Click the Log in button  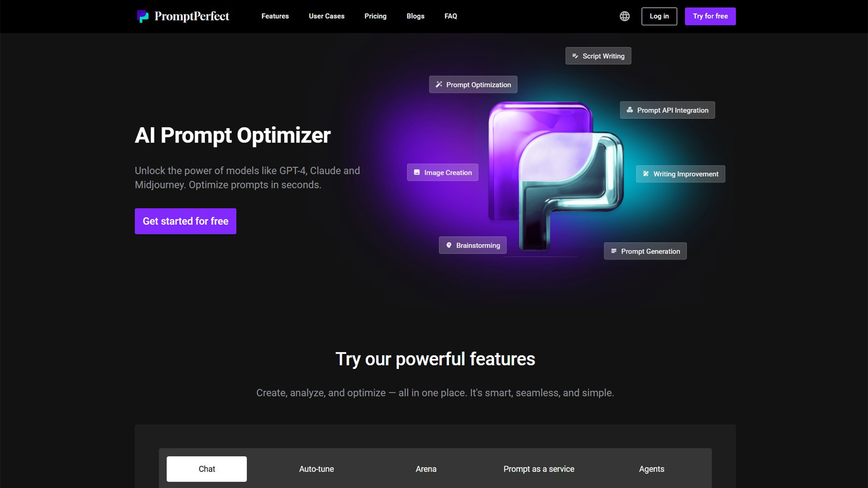pos(659,16)
